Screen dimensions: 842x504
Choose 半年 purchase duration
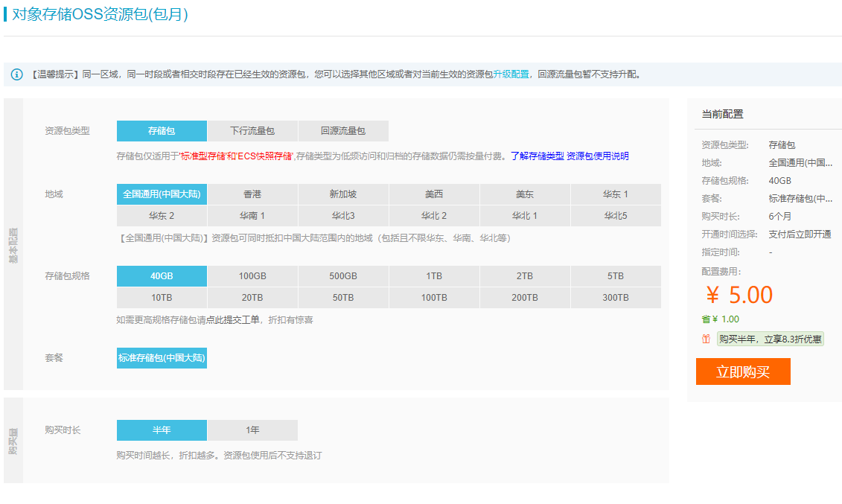162,430
